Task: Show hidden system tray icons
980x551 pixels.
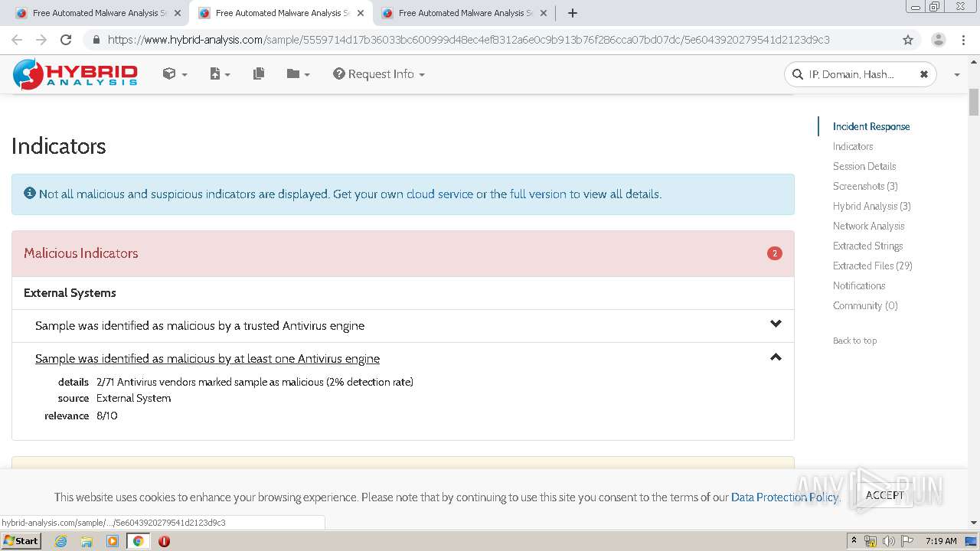Action: [x=854, y=541]
